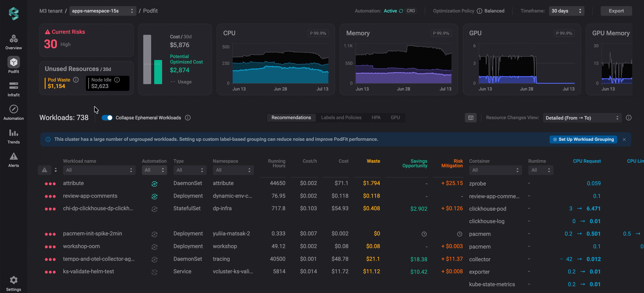
Task: Open Settings from the sidebar
Action: click(x=14, y=284)
